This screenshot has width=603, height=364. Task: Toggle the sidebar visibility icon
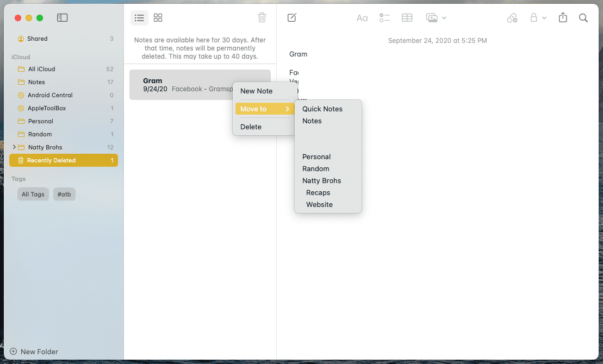(63, 18)
